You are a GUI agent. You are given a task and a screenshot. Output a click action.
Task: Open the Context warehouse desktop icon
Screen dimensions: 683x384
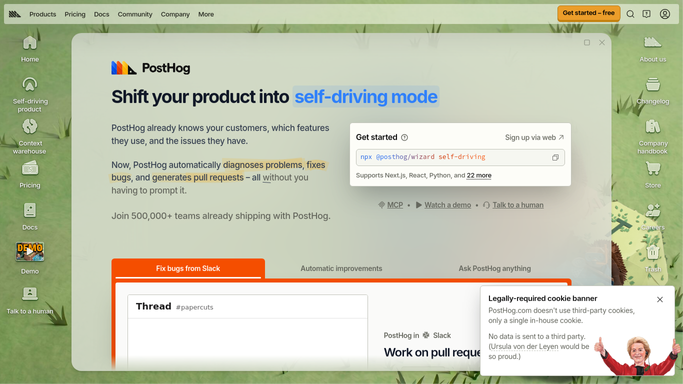click(x=30, y=136)
